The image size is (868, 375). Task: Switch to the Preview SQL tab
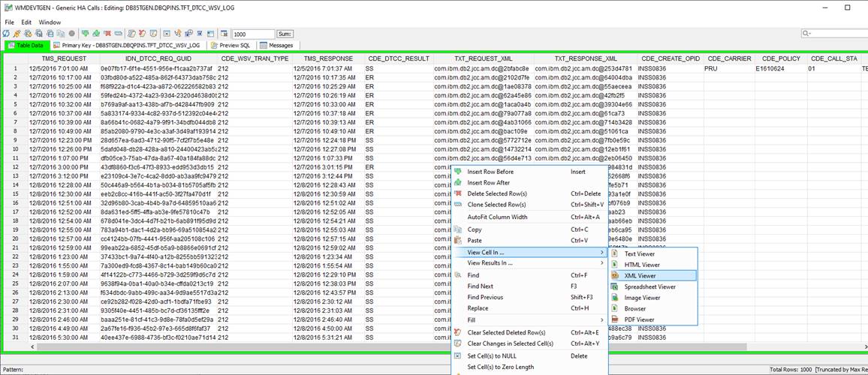point(234,46)
